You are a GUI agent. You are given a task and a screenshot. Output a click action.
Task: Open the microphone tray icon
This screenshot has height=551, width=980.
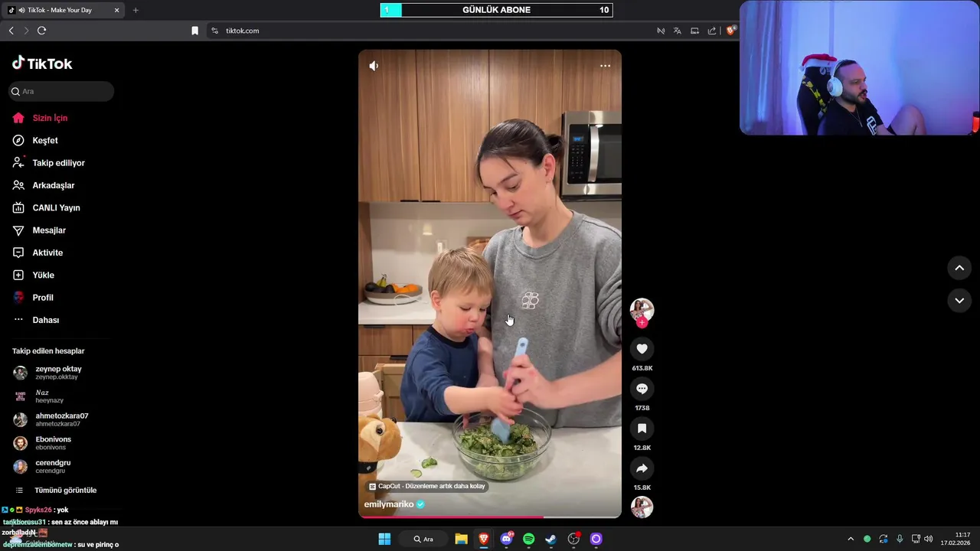(900, 539)
